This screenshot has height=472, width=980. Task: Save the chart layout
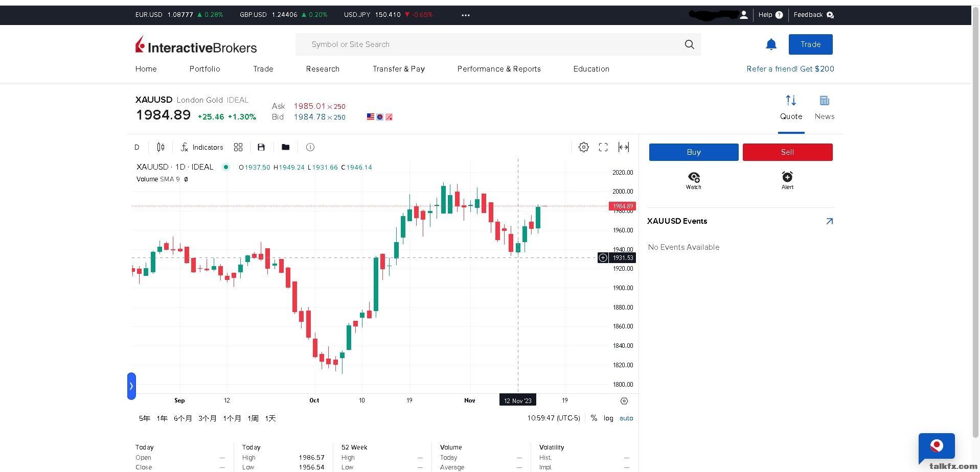point(261,147)
